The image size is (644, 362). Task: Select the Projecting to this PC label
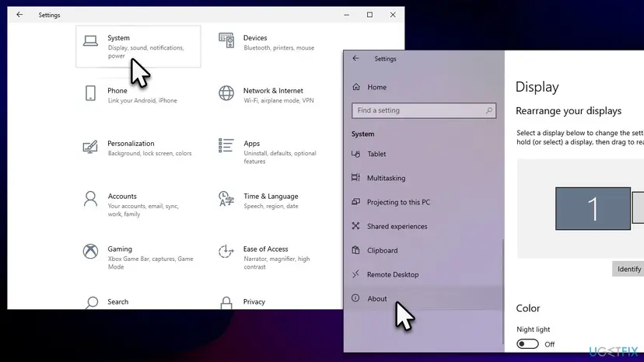398,202
